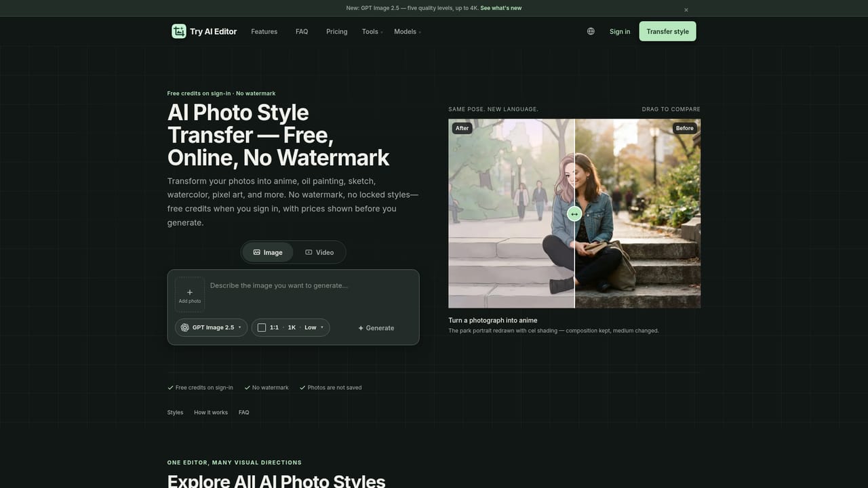Click the green Transfer style button

point(668,31)
